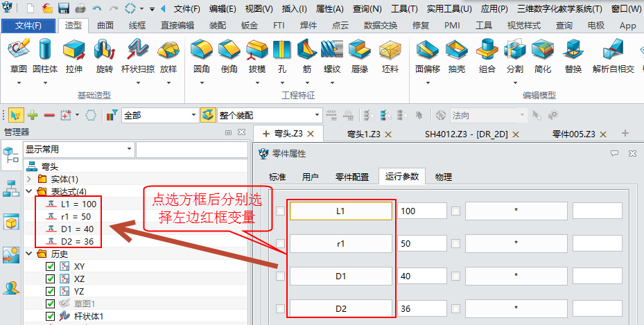
Task: Collapse the 表达式(4) tree node
Action: 29,191
